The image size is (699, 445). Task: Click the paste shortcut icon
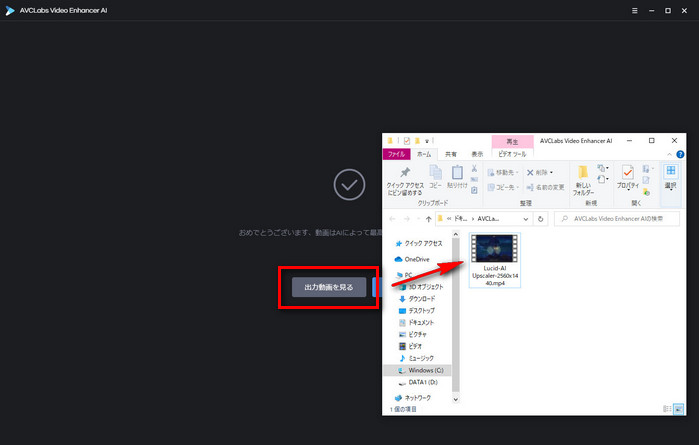point(474,190)
